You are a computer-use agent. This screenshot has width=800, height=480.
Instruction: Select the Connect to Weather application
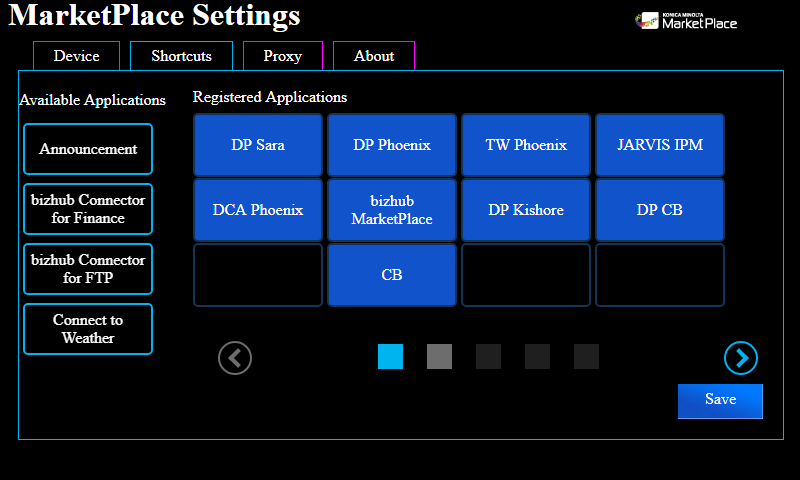88,329
